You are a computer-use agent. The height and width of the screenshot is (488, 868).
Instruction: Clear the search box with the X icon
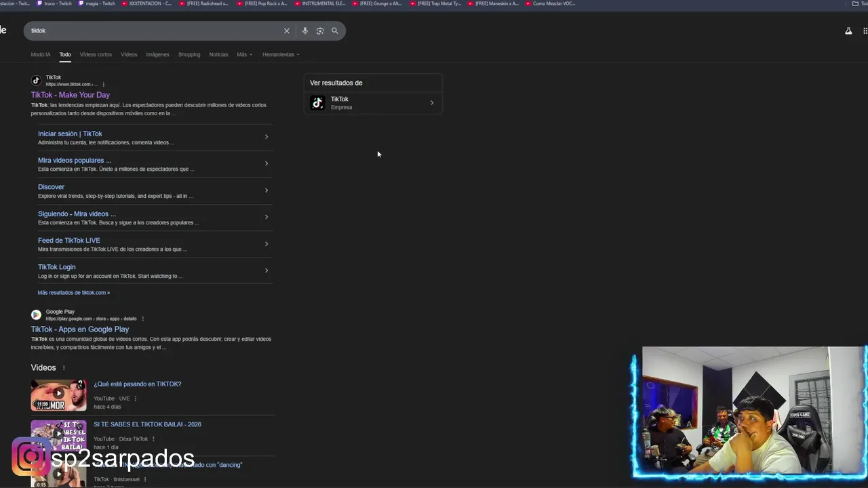coord(286,30)
